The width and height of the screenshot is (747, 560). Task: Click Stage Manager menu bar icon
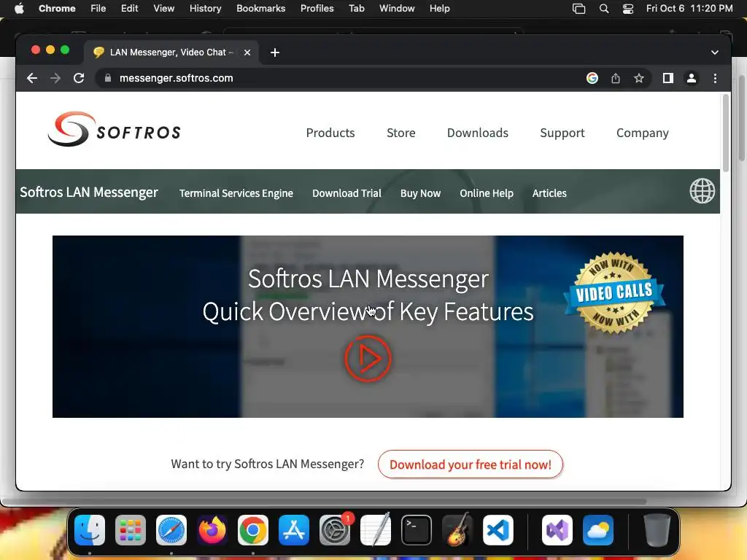pos(578,9)
